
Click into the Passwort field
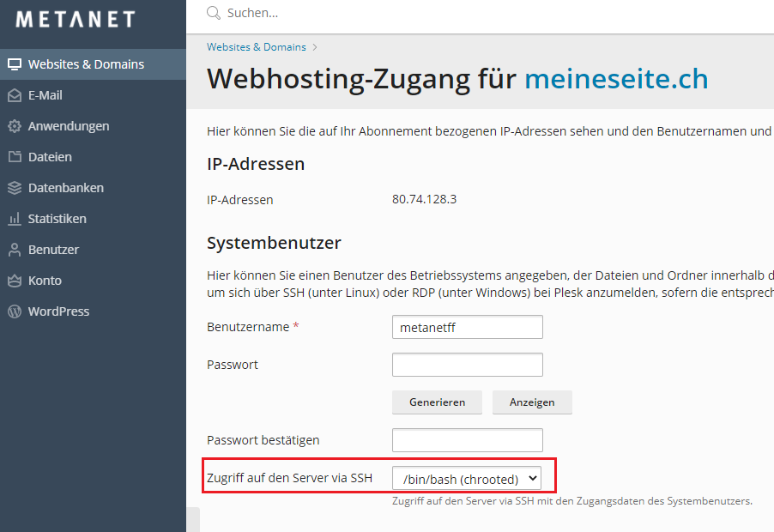point(467,365)
